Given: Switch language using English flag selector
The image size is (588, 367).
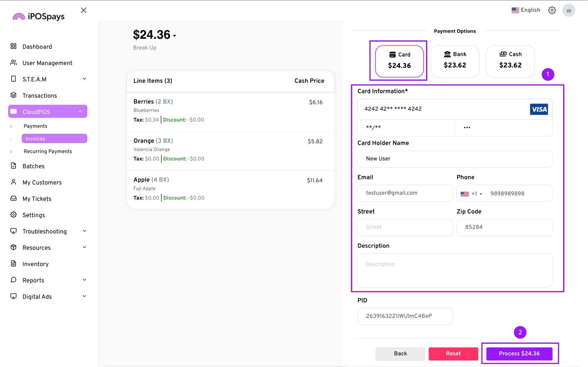Looking at the screenshot, I should point(526,10).
